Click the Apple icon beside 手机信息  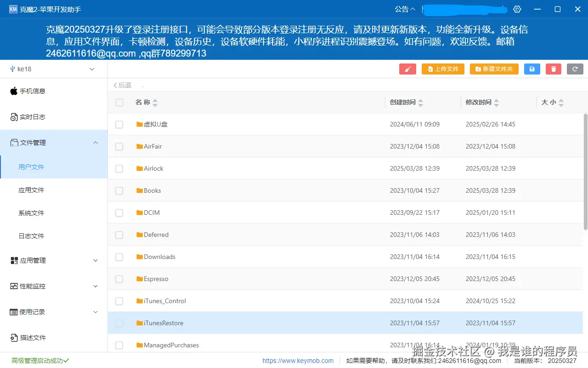pyautogui.click(x=14, y=91)
